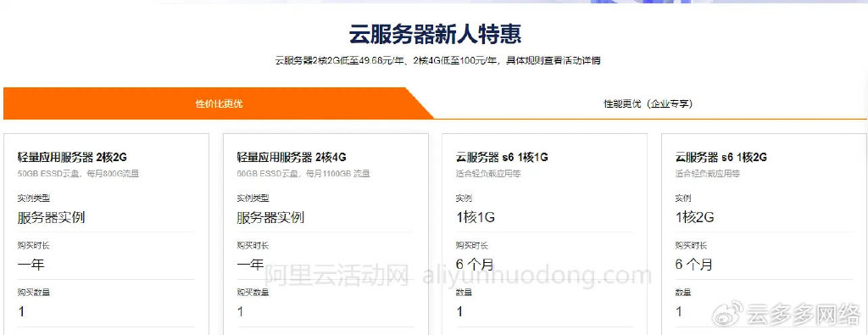Click 一年 duration in the 2核2G card
Screen dimensions: 868x335
[x=31, y=265]
